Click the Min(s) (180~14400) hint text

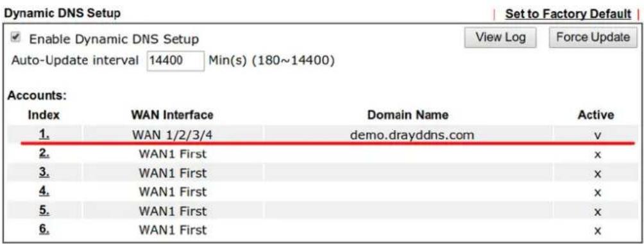(x=271, y=61)
